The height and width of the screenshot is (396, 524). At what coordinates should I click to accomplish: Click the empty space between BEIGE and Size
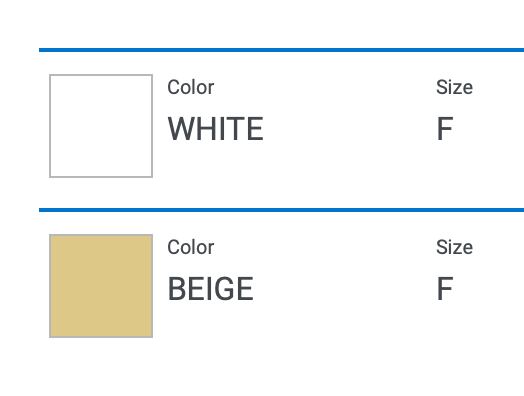pos(344,289)
